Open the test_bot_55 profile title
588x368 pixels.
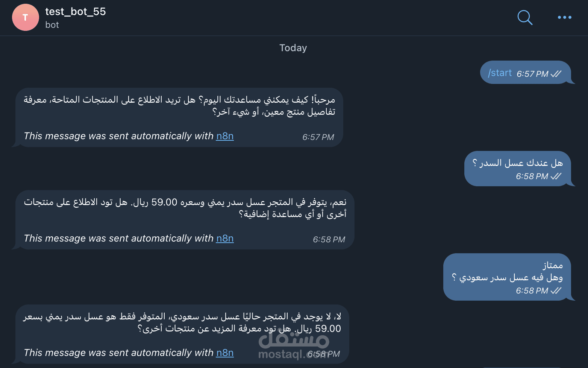(76, 12)
